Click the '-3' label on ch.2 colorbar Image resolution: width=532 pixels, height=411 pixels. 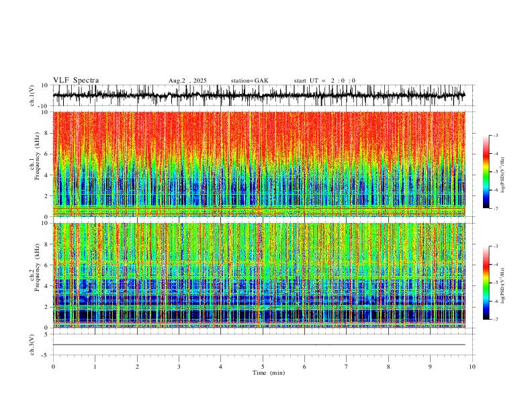(x=495, y=246)
